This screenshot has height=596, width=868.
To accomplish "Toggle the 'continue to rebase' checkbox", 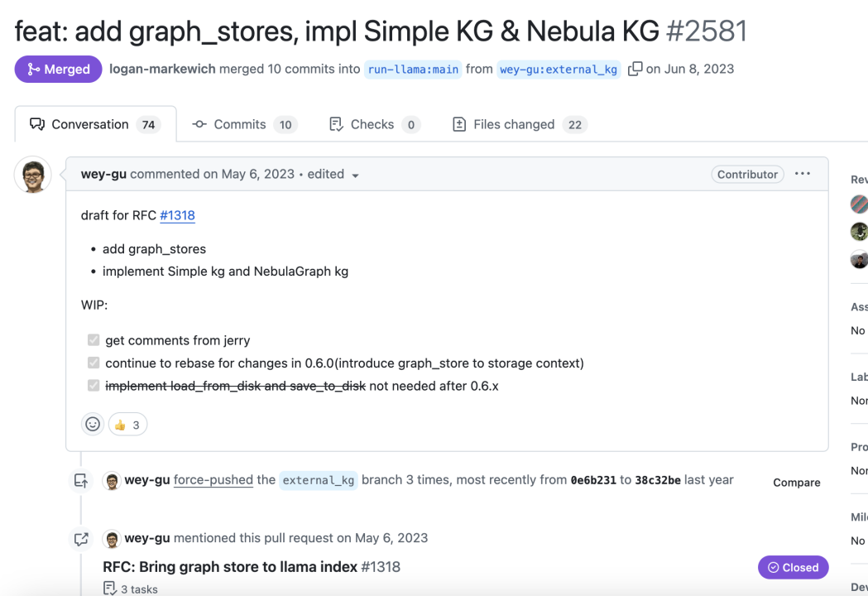I will click(x=94, y=363).
